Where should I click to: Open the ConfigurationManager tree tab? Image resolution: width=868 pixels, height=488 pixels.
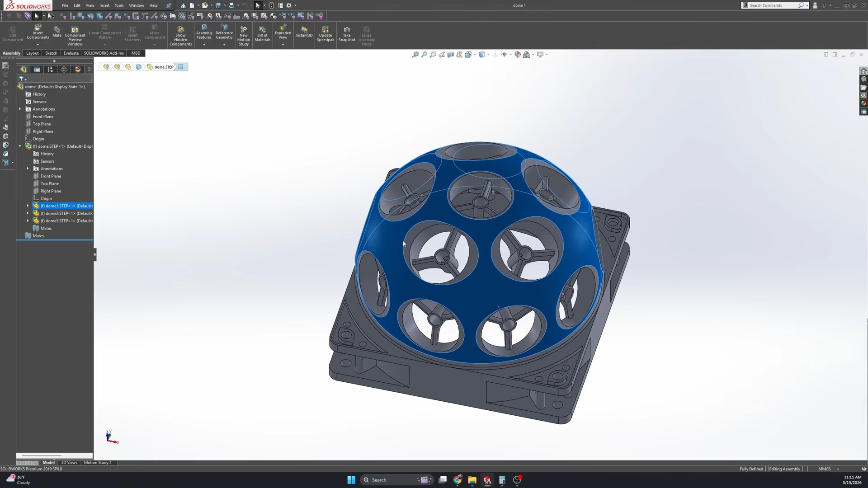click(50, 69)
